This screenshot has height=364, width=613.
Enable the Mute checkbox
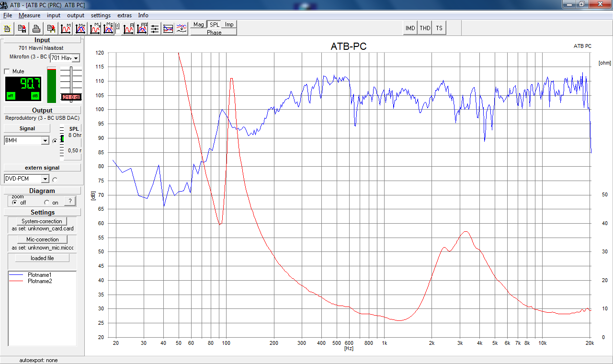(x=7, y=71)
